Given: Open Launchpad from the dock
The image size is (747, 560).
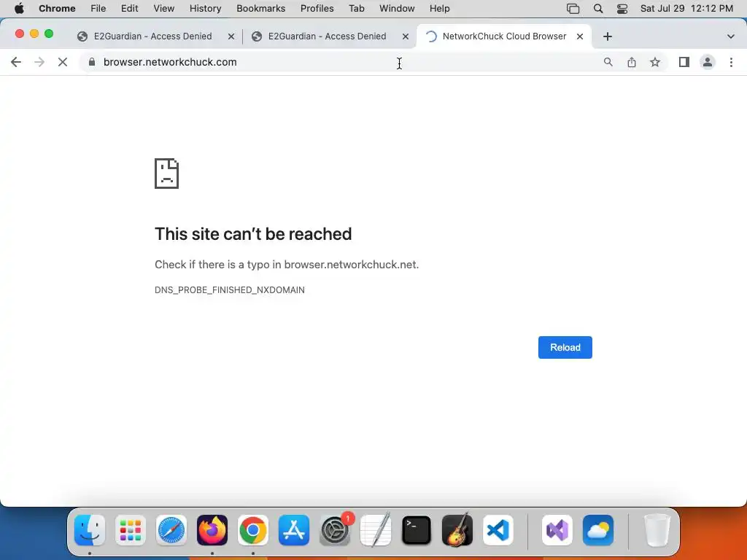Looking at the screenshot, I should (x=131, y=530).
